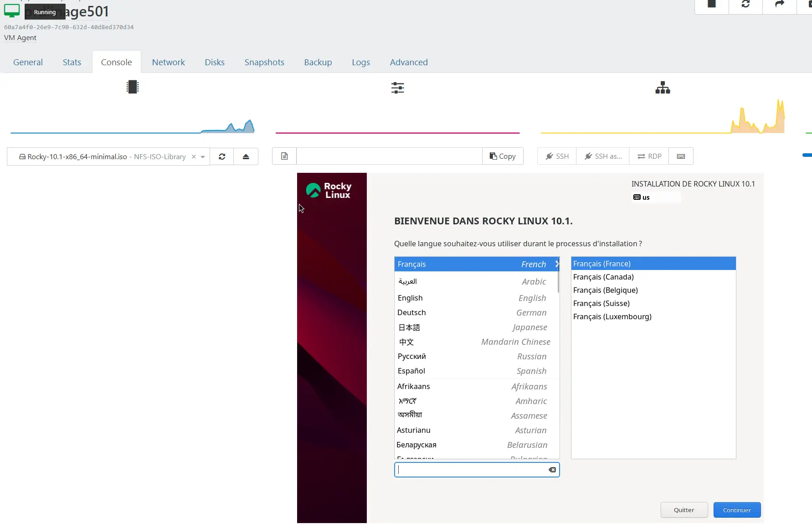Choose the Français (Belgique) locale
The height and width of the screenshot is (524, 812).
(653, 290)
